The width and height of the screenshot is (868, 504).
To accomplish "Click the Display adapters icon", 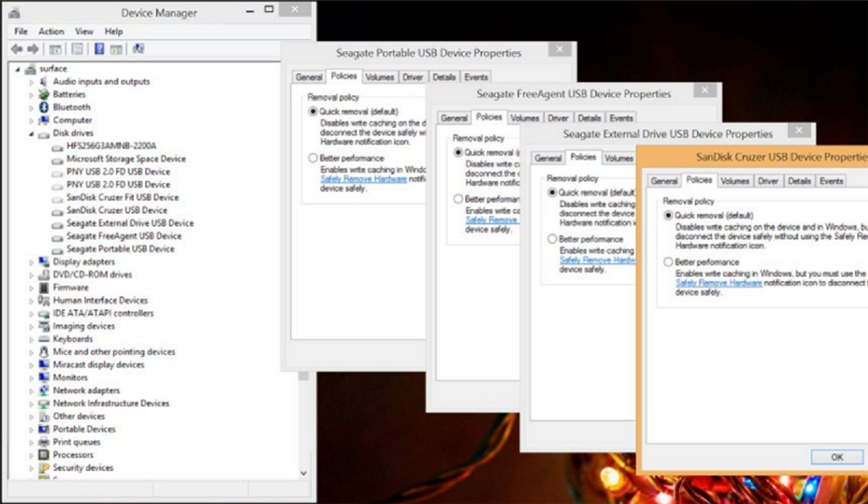I will point(44,262).
